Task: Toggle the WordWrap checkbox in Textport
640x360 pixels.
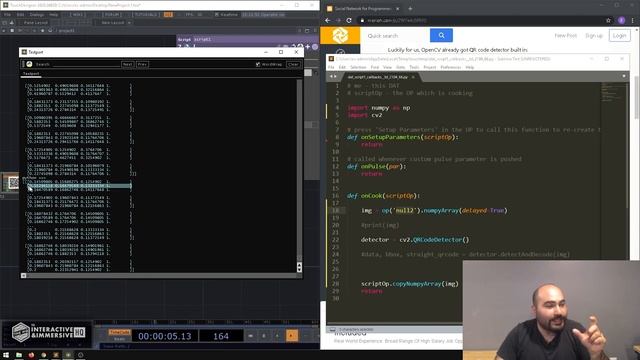Action: (258, 64)
